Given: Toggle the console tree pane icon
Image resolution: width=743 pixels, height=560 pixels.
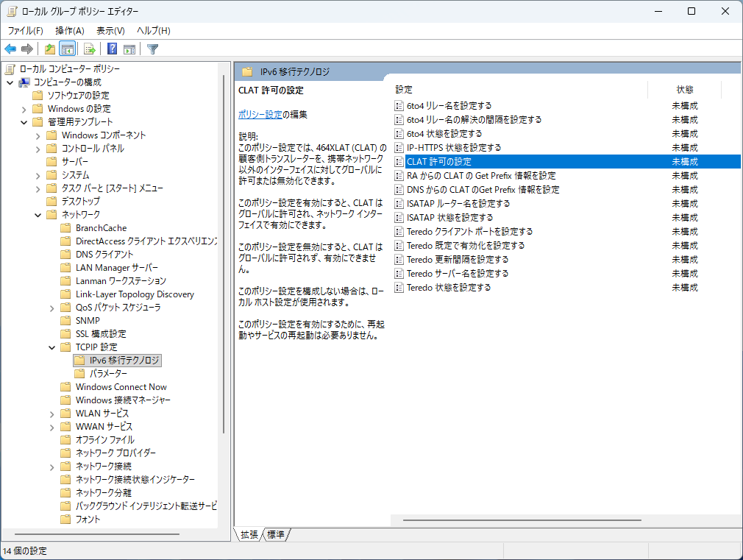Looking at the screenshot, I should point(67,49).
